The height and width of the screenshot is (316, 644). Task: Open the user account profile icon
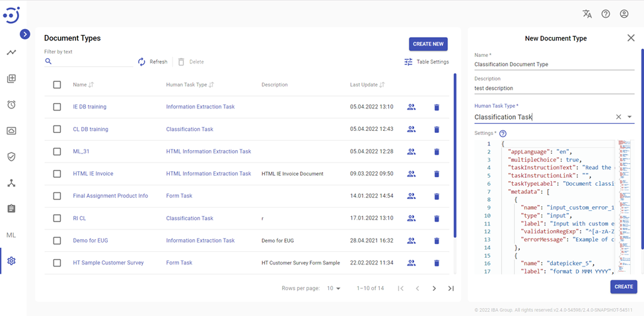(x=624, y=14)
